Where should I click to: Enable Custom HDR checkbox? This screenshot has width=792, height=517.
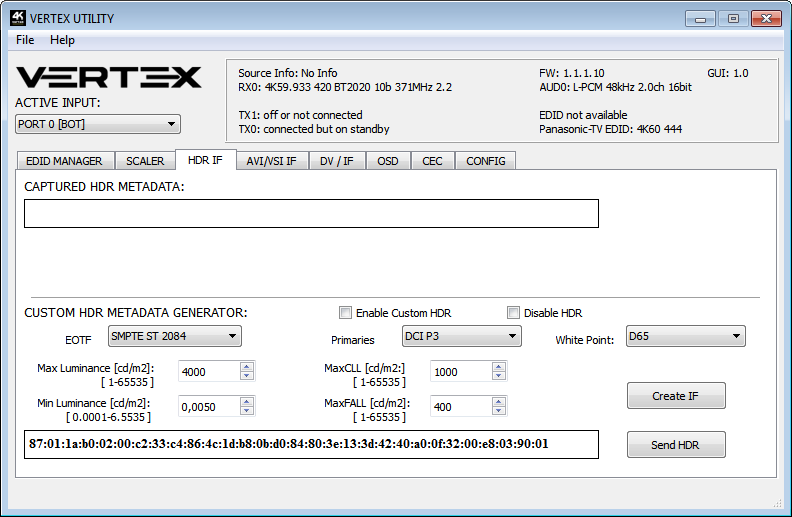pyautogui.click(x=345, y=313)
